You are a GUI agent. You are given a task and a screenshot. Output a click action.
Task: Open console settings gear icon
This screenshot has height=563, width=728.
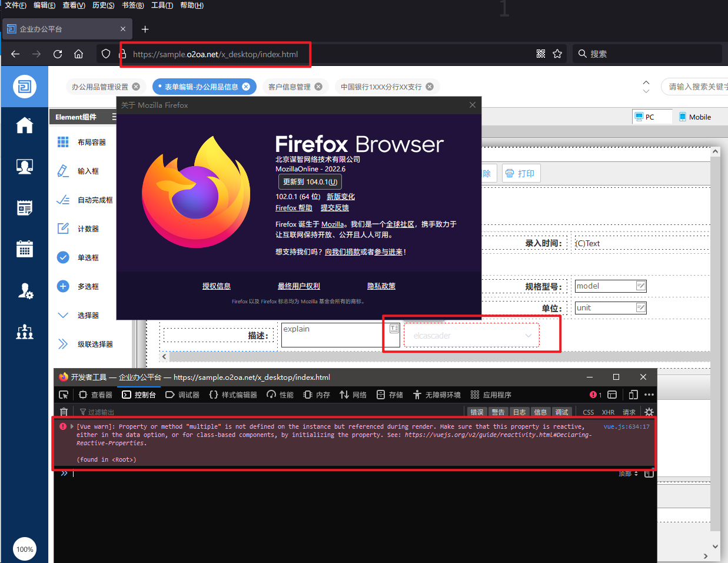649,412
